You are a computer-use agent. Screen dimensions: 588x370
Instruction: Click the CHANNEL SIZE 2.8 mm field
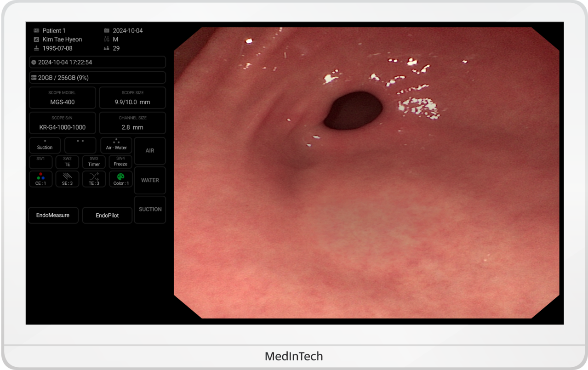(x=132, y=123)
